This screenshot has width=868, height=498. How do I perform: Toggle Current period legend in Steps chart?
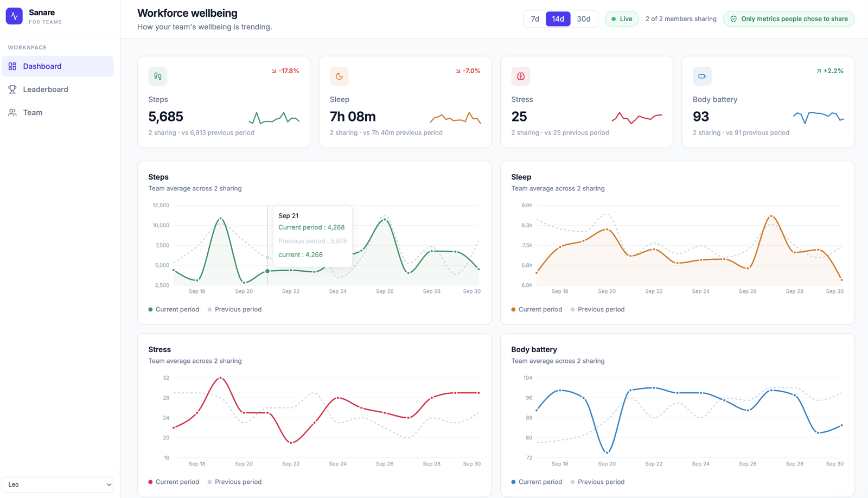[x=174, y=309]
